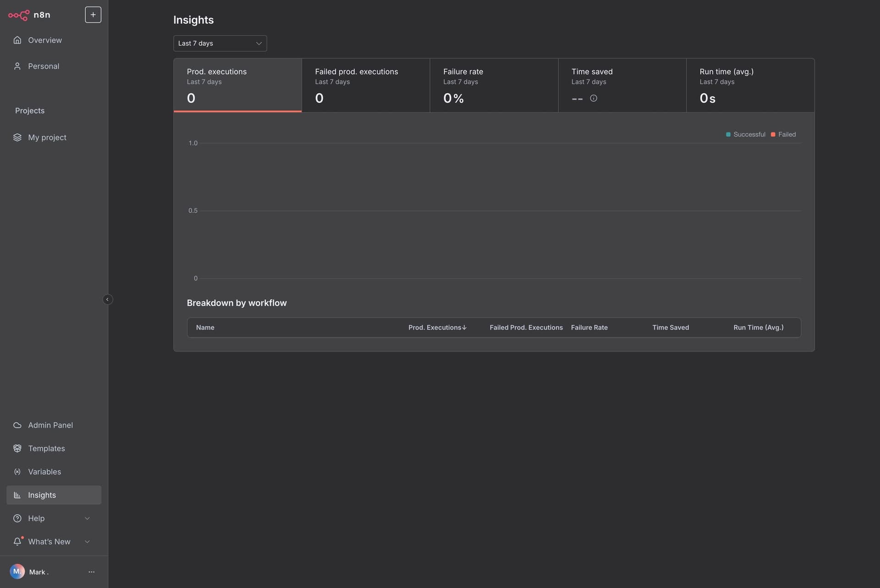The height and width of the screenshot is (588, 880).
Task: Click the 0% failure rate value
Action: [x=453, y=98]
